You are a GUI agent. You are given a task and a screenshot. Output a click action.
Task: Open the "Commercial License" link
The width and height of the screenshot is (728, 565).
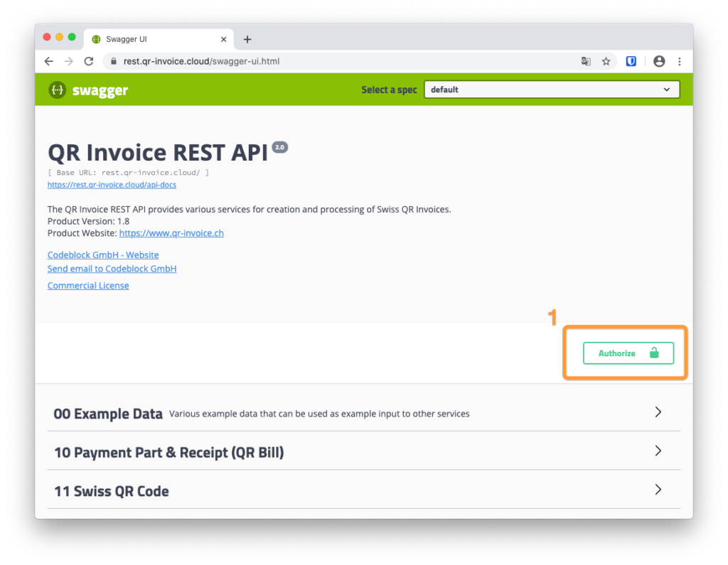click(87, 285)
